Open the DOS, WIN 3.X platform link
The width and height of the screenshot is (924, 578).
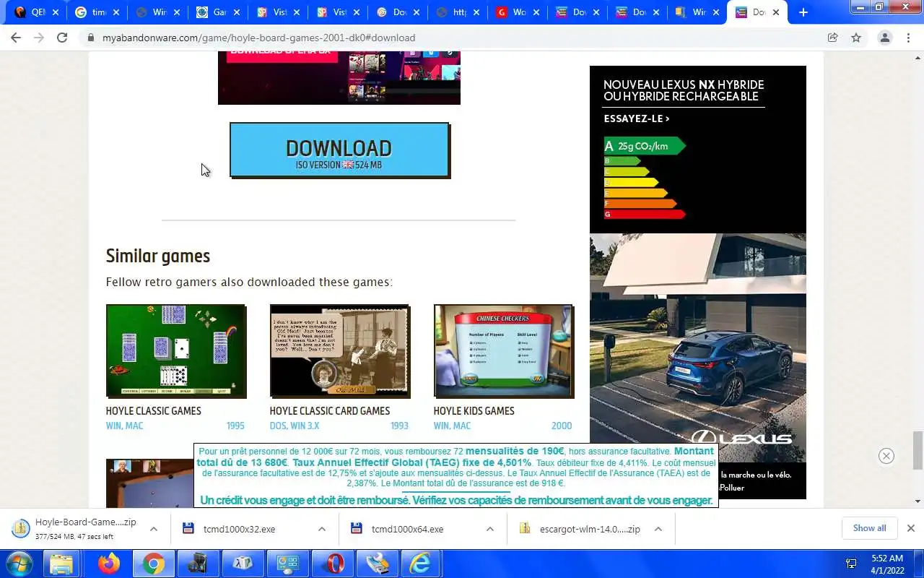click(x=294, y=426)
